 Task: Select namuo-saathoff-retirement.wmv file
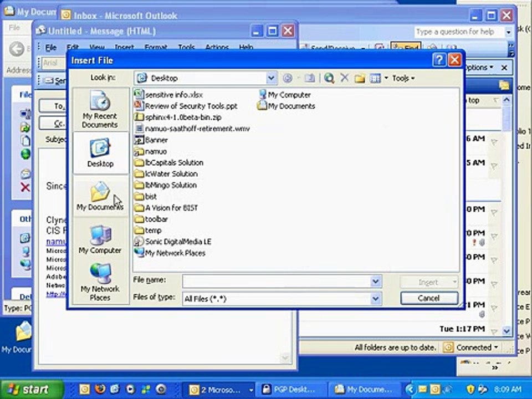point(192,129)
